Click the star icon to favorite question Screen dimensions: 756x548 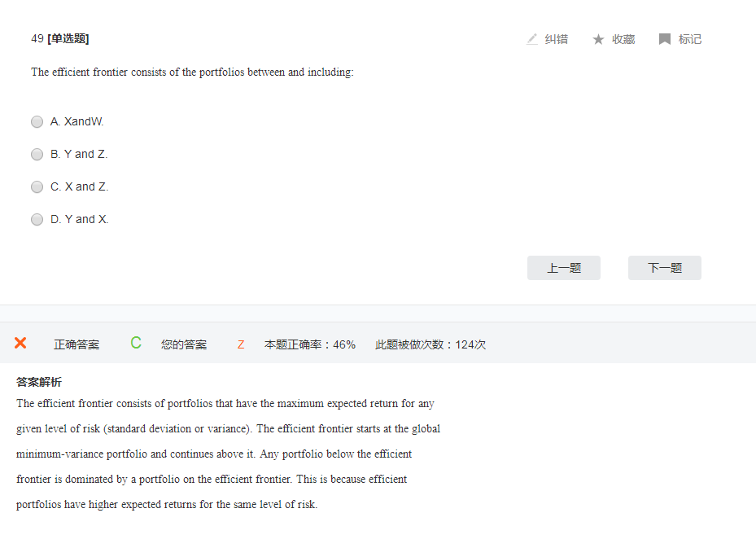[598, 39]
